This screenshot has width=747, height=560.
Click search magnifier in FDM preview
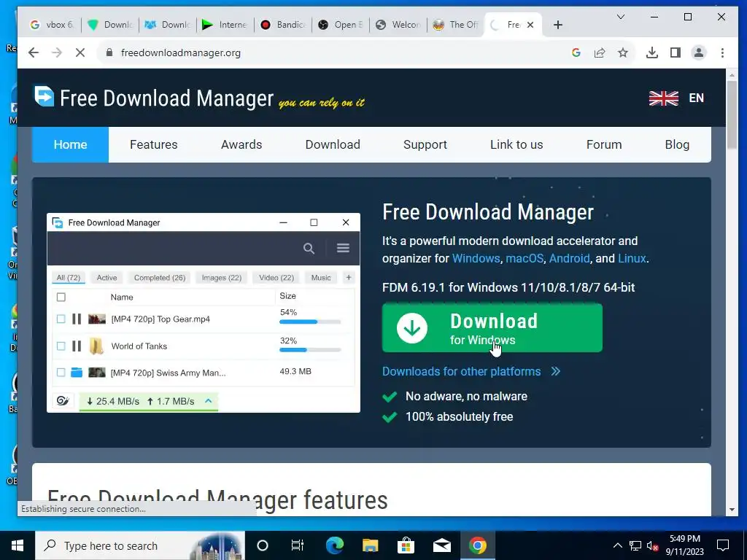(x=309, y=248)
